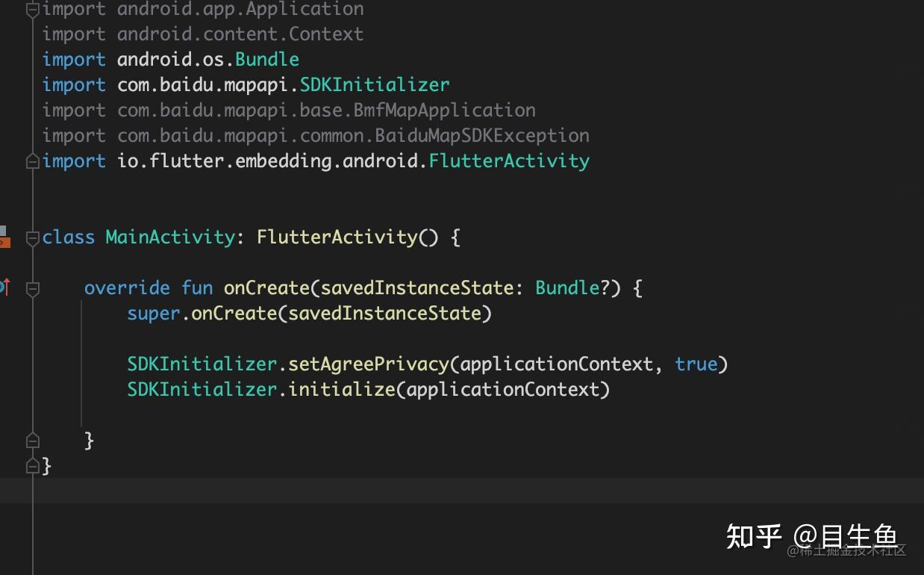Click the override gutter icon beside onCreate

coord(4,287)
